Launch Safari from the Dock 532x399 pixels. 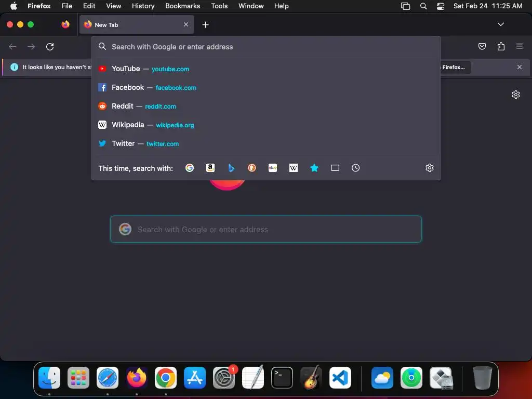coord(108,378)
